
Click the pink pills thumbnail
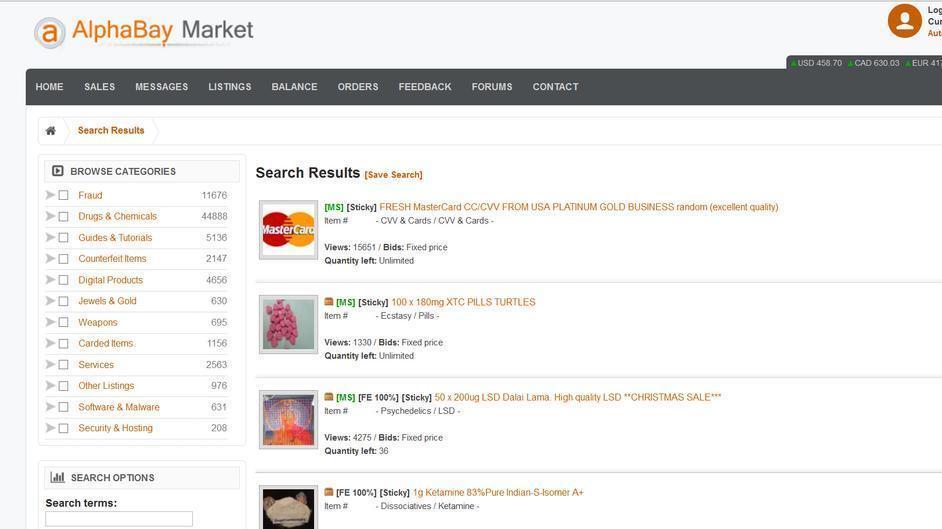(288, 324)
